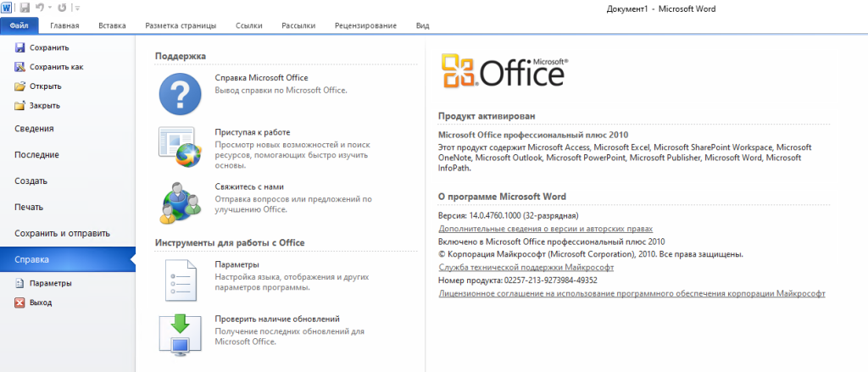Click the Поддержка section heading
The height and width of the screenshot is (372, 868).
pos(181,56)
